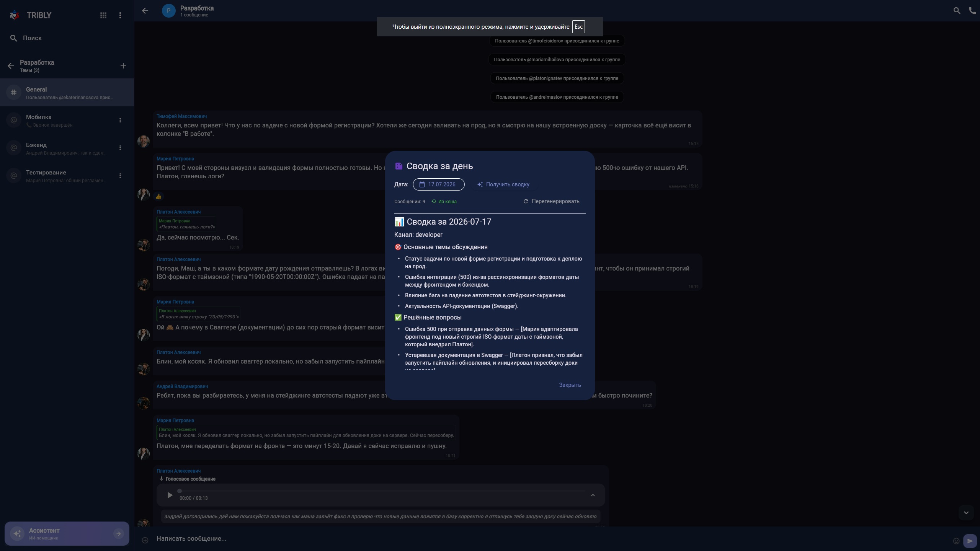Open the emoji picker icon
Image resolution: width=980 pixels, height=551 pixels.
coord(956,541)
